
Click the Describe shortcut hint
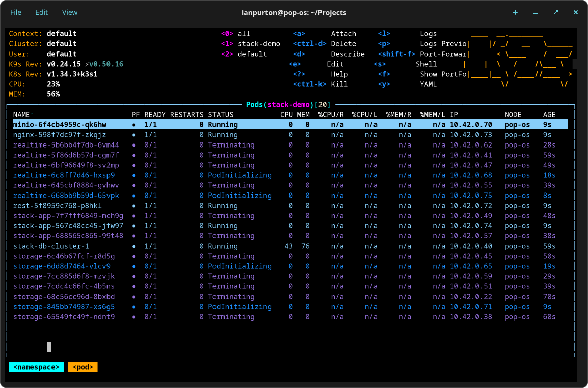pyautogui.click(x=347, y=54)
